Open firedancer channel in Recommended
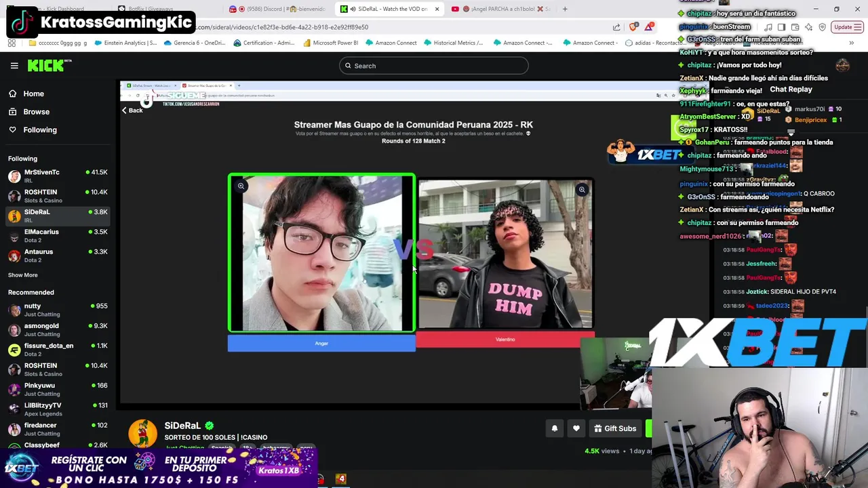This screenshot has height=488, width=868. click(58, 429)
